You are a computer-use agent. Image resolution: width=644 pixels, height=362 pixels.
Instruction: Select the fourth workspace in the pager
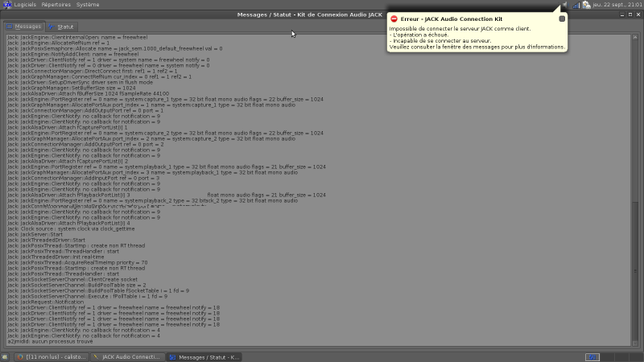635,357
